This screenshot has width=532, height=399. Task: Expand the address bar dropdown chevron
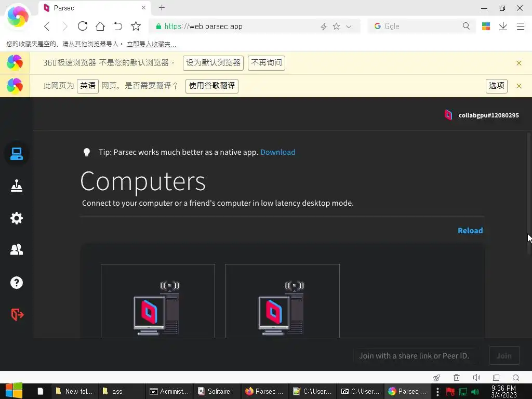click(x=349, y=26)
